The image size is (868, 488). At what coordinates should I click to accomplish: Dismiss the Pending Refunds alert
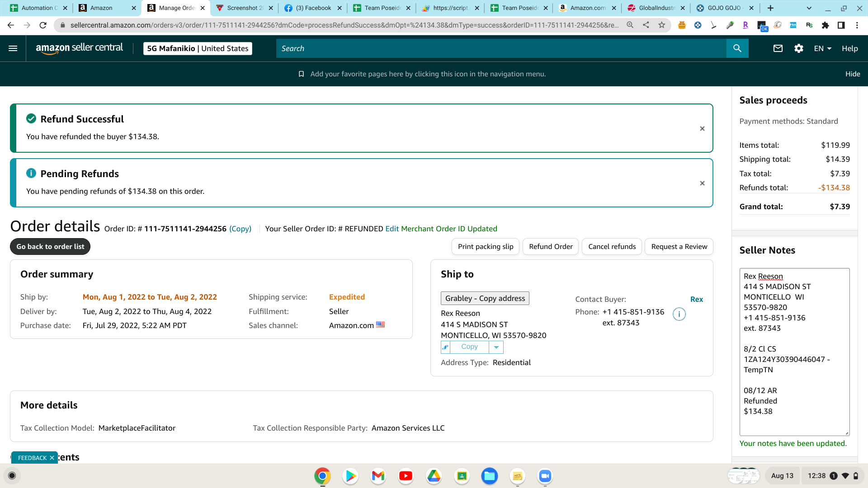coord(702,183)
